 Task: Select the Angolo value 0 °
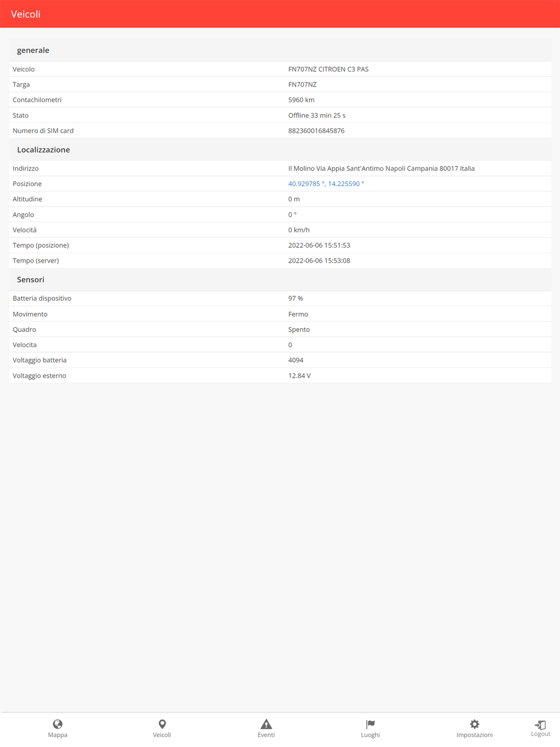tap(292, 214)
